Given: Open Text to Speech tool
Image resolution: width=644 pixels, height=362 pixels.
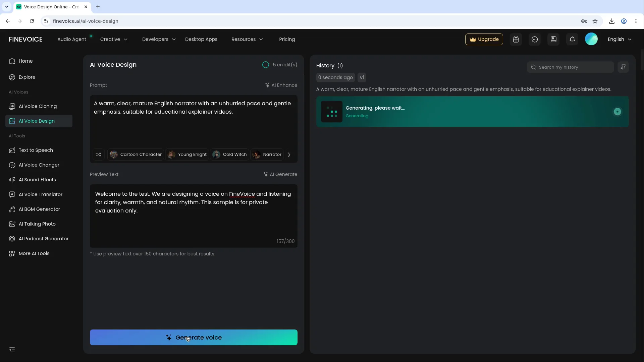Looking at the screenshot, I should [39, 150].
